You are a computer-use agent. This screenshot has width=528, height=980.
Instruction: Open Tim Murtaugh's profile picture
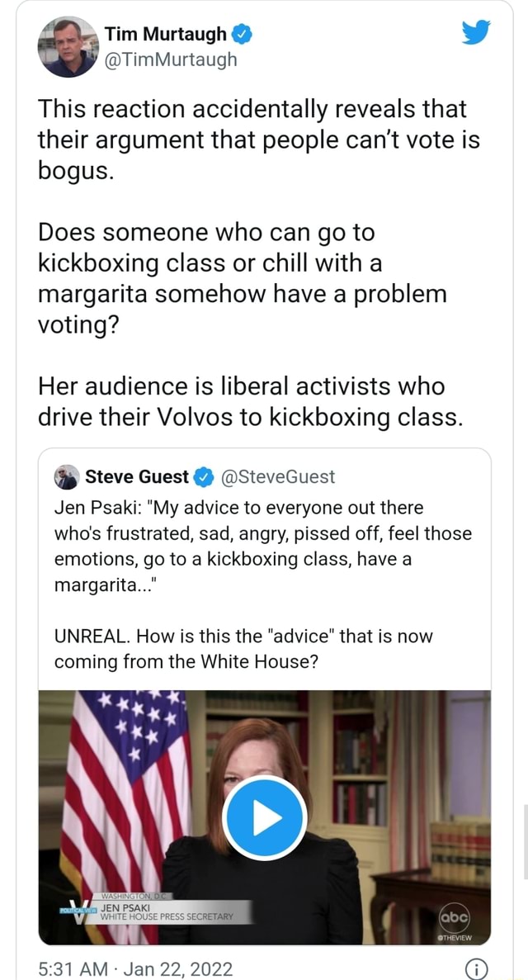click(68, 46)
